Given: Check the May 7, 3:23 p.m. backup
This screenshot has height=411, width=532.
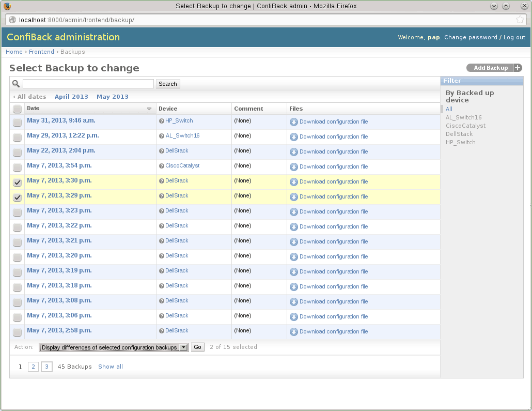Looking at the screenshot, I should (x=17, y=212).
